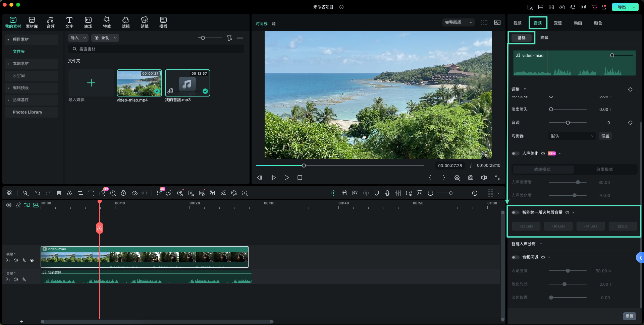Expand the 本地素材 tree item
This screenshot has width=644, height=325.
point(8,64)
